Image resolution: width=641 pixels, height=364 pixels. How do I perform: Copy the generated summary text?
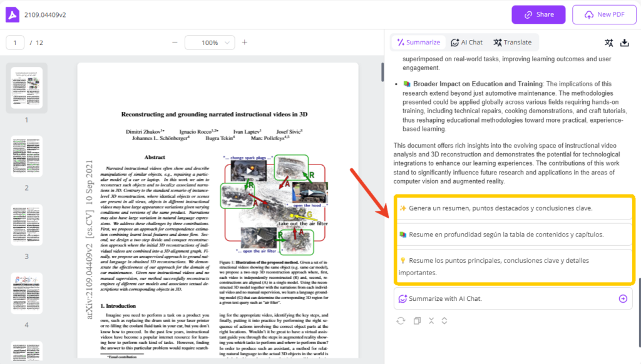[x=416, y=321]
